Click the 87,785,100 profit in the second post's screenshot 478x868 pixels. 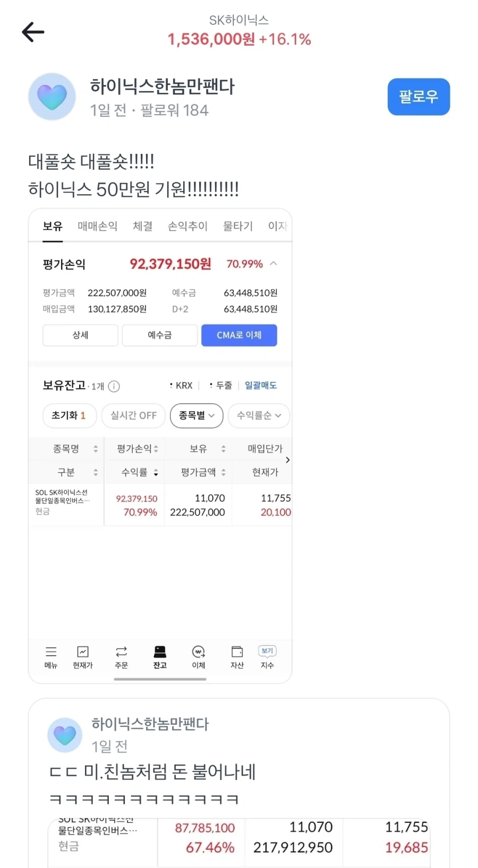coord(205,828)
